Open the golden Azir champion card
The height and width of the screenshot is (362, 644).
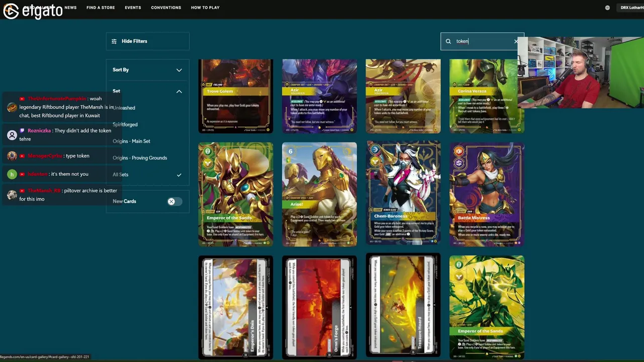403,96
